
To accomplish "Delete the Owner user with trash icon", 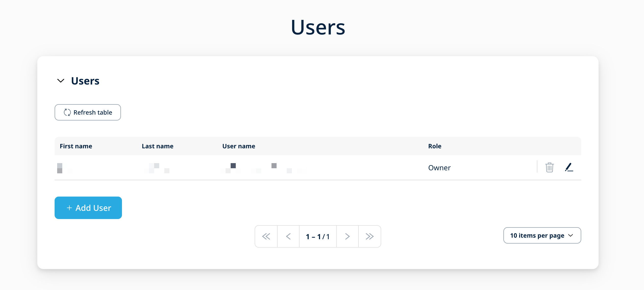I will [549, 167].
